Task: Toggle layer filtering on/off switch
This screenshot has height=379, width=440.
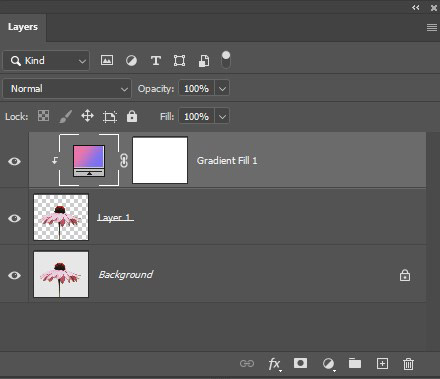Action: 226,60
